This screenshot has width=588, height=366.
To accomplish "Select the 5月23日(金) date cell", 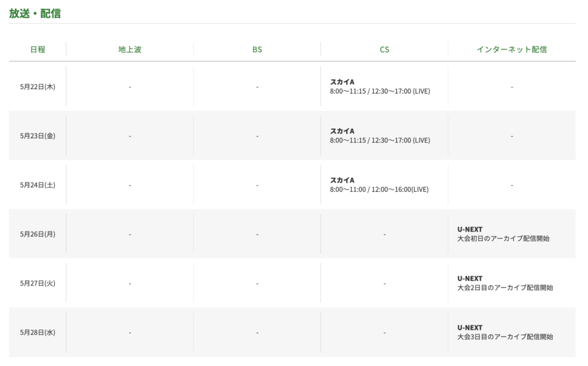I will [38, 136].
